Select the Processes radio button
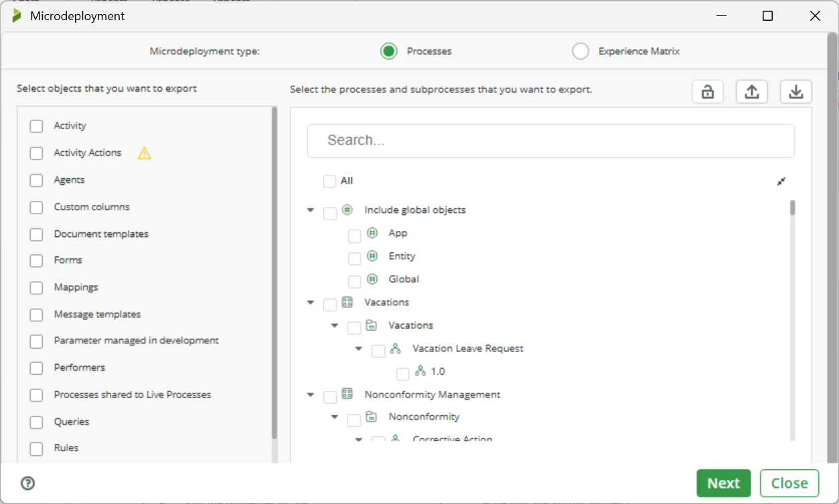This screenshot has height=504, width=839. (389, 51)
